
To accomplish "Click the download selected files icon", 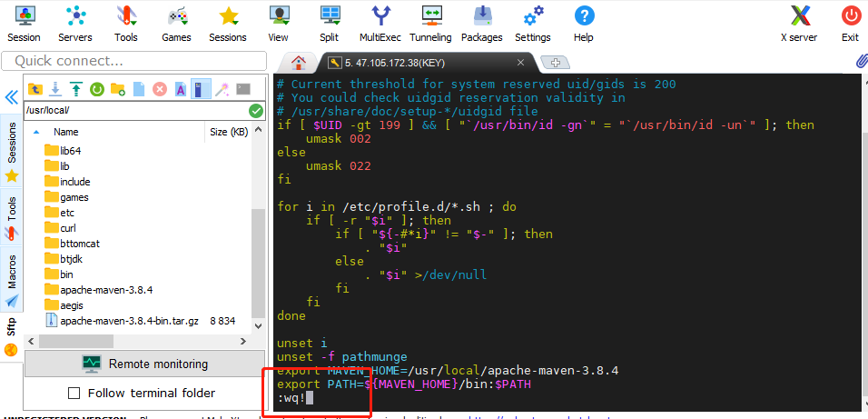I will click(55, 89).
